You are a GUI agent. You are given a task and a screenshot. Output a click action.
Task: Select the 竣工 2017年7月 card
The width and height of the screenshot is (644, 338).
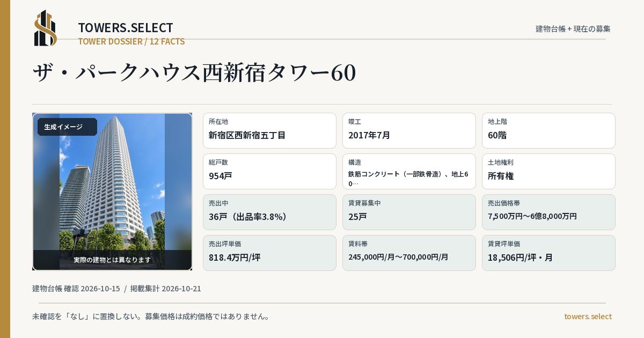(x=409, y=130)
